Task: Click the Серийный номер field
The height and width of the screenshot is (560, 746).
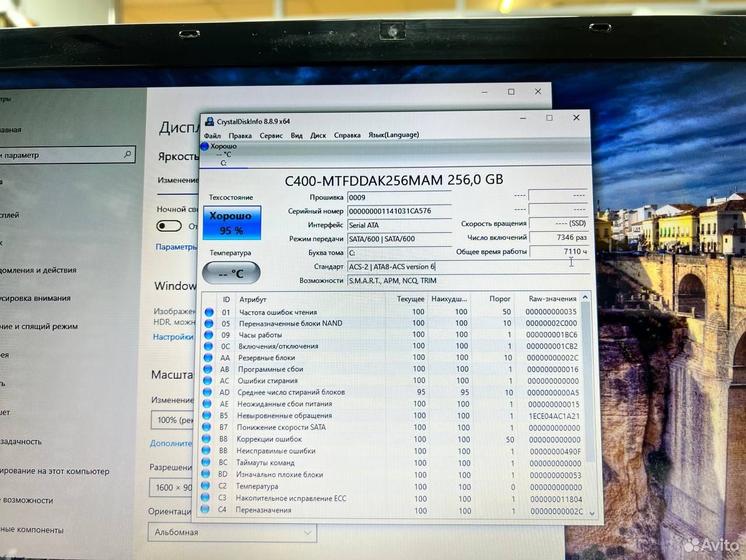Action: point(397,211)
